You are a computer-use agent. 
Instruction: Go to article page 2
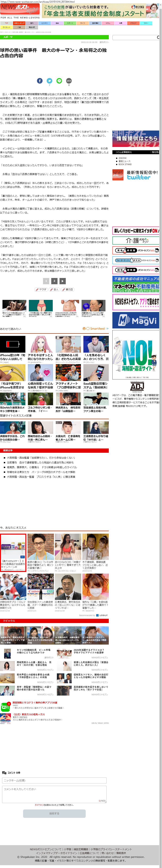click(x=54, y=281)
